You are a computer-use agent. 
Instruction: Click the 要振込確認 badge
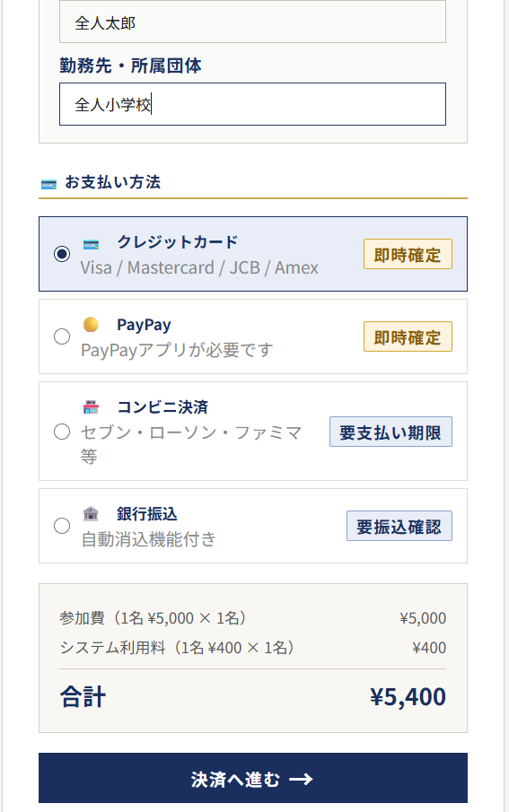(x=399, y=526)
